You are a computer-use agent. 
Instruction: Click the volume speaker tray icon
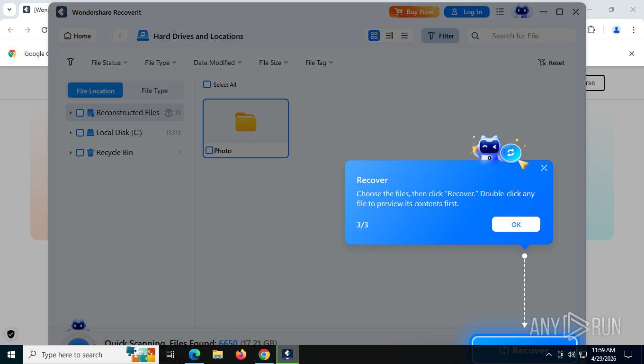coord(572,355)
